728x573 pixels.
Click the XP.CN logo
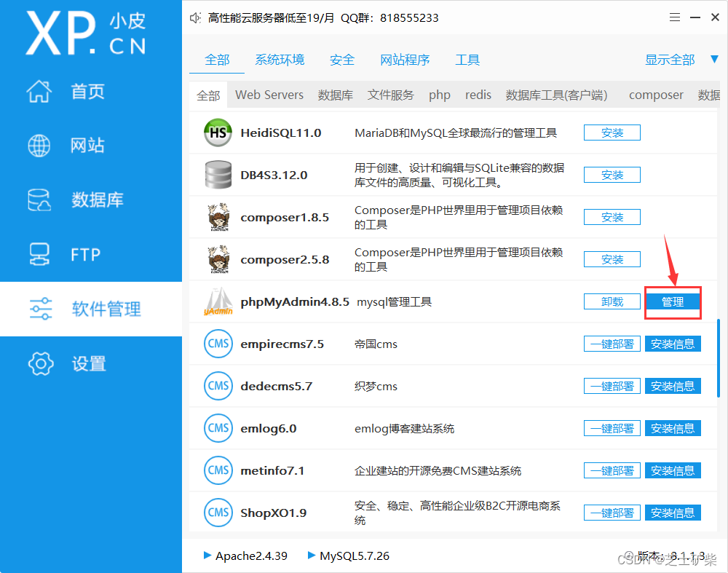86,33
